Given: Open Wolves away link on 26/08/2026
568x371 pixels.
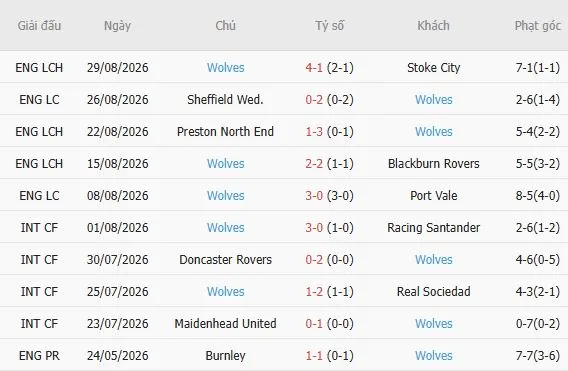Looking at the screenshot, I should pyautogui.click(x=434, y=99).
